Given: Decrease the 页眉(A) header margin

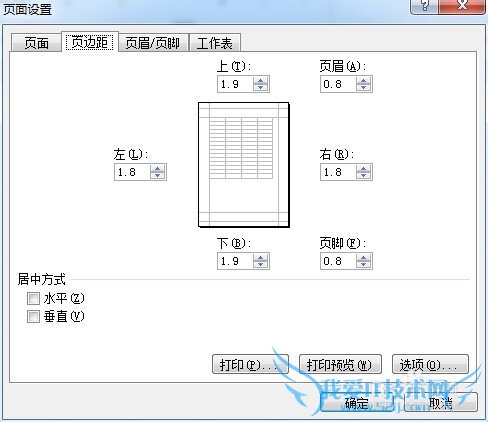Looking at the screenshot, I should click(x=363, y=87).
